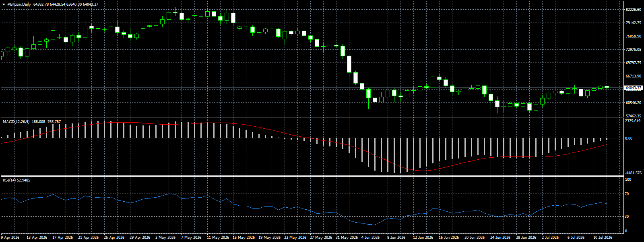Image resolution: width=644 pixels, height=242 pixels.
Task: Click price scale value 76058.90
Action: [x=634, y=36]
